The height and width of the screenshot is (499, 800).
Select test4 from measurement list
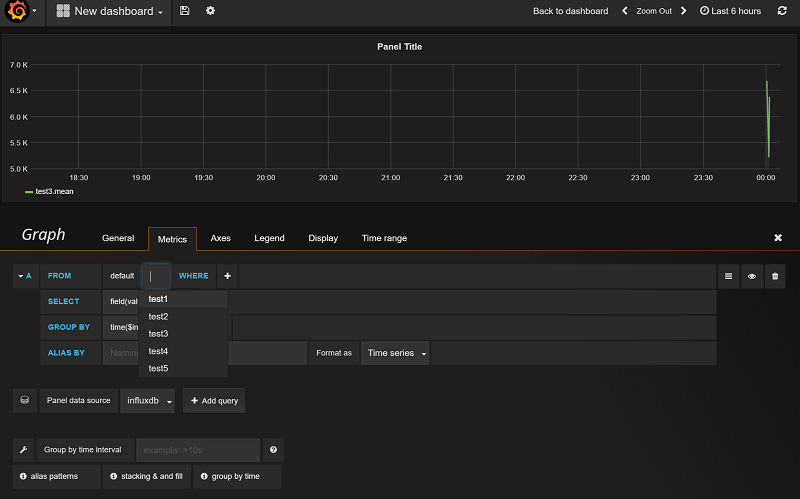(x=183, y=351)
